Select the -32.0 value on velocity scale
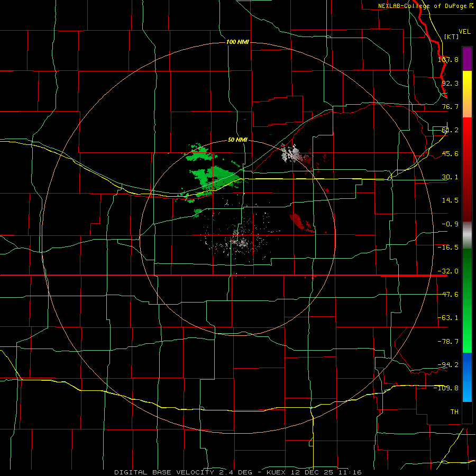This screenshot has height=476, width=476. tap(448, 271)
